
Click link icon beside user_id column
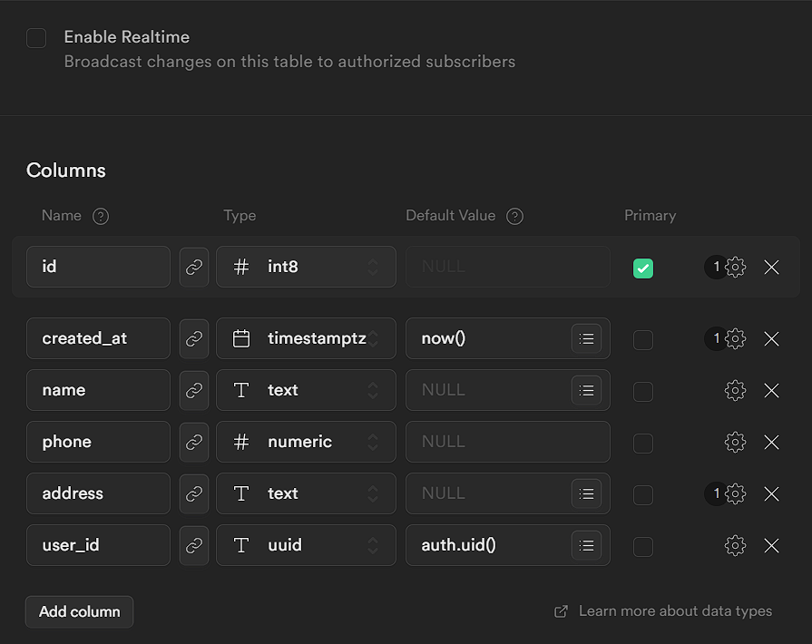[194, 545]
